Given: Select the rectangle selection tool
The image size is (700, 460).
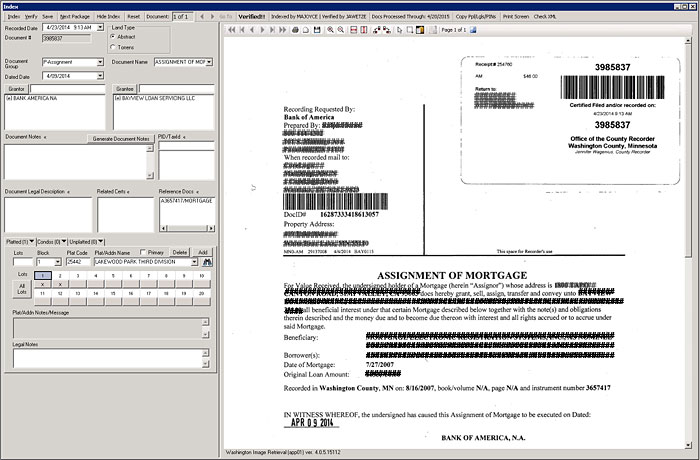Looking at the screenshot, I should click(x=409, y=30).
